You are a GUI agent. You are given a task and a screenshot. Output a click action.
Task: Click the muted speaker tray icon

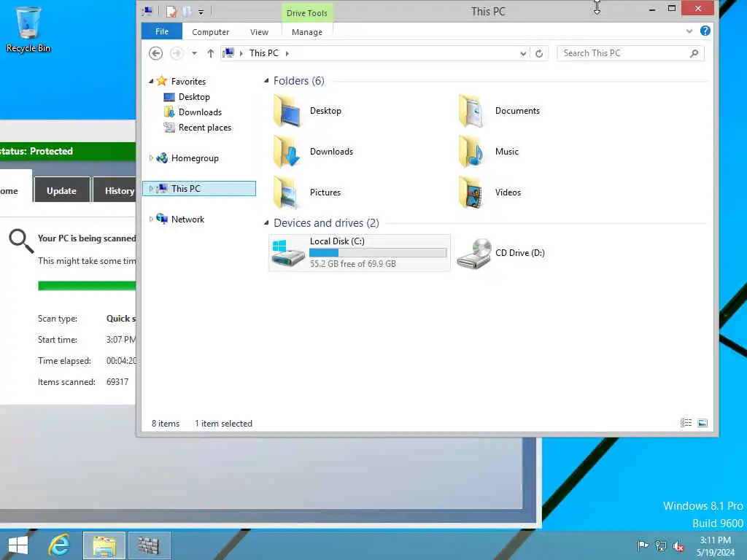(x=678, y=545)
